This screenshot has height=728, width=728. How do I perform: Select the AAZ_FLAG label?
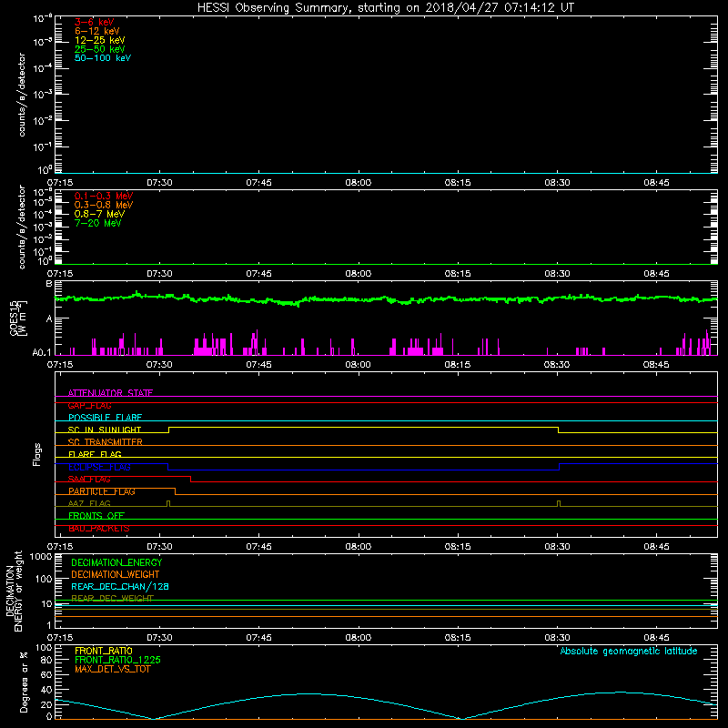click(x=89, y=504)
